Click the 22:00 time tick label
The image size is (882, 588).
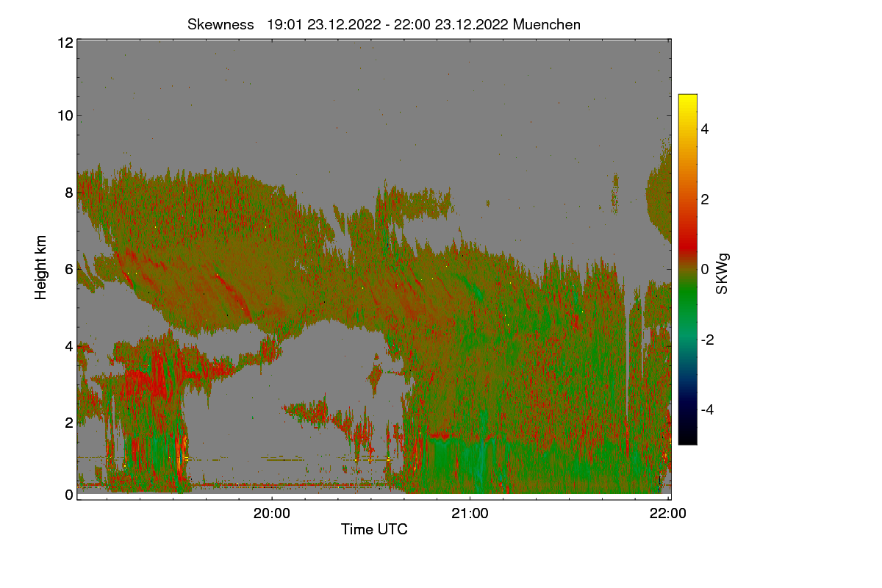[668, 514]
